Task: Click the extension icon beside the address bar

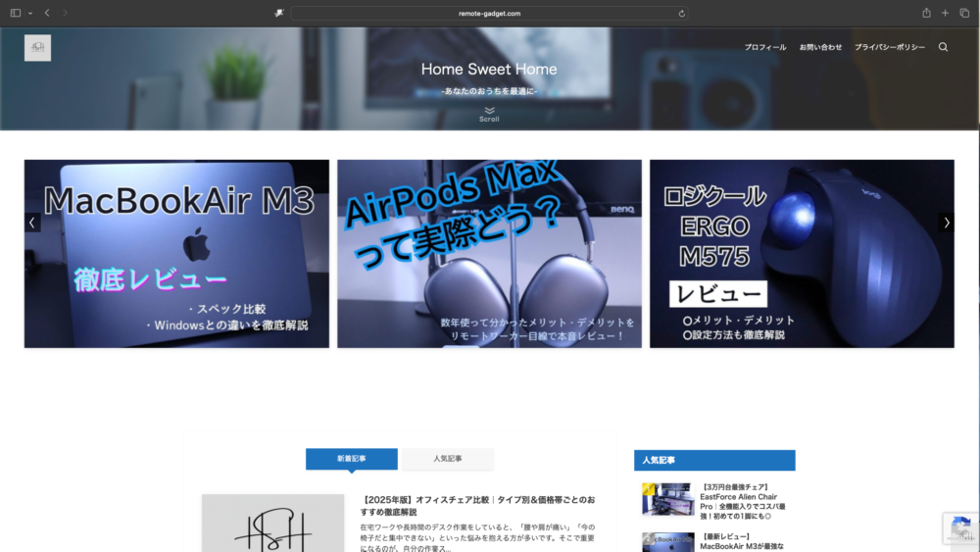Action: (278, 13)
